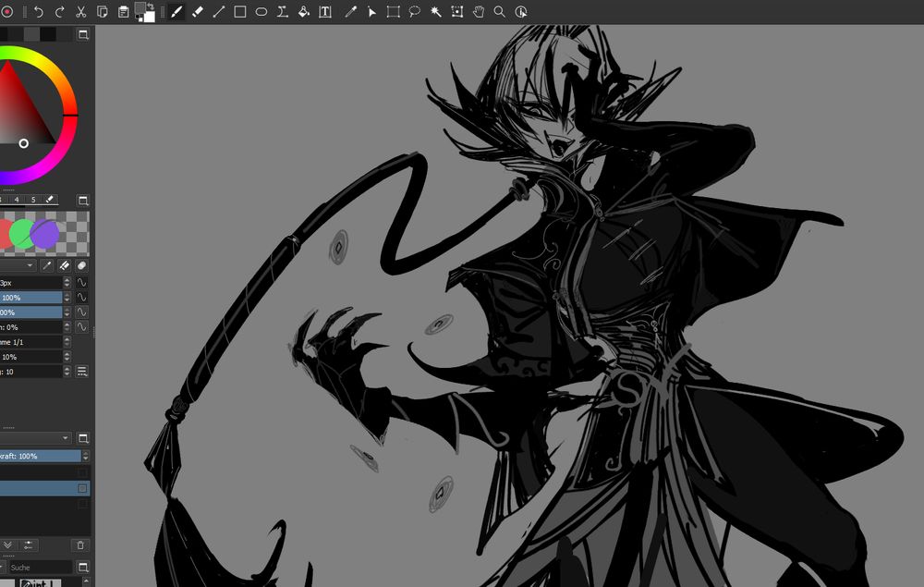Float the brush preview docker panel
This screenshot has height=587, width=924.
tap(83, 201)
